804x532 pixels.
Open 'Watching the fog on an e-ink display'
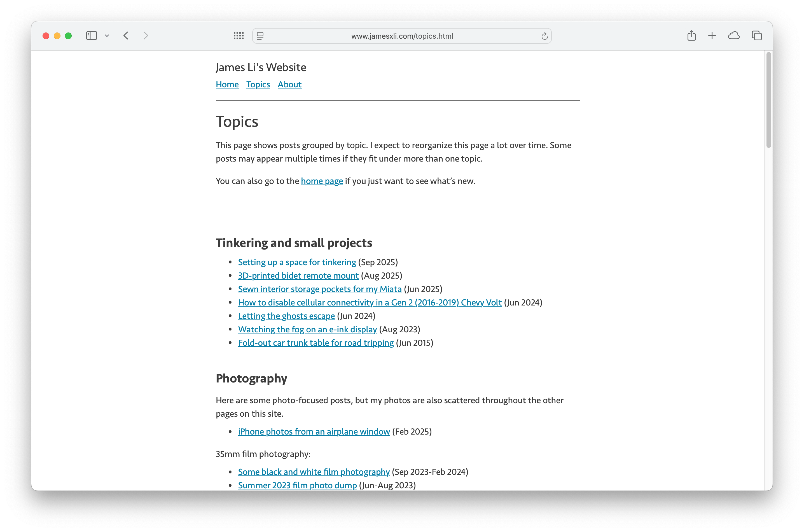307,330
